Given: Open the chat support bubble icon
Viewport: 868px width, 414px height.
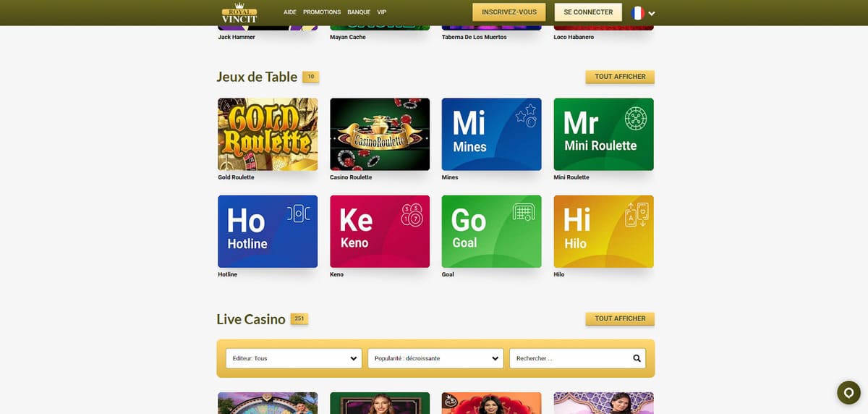Looking at the screenshot, I should click(x=848, y=392).
